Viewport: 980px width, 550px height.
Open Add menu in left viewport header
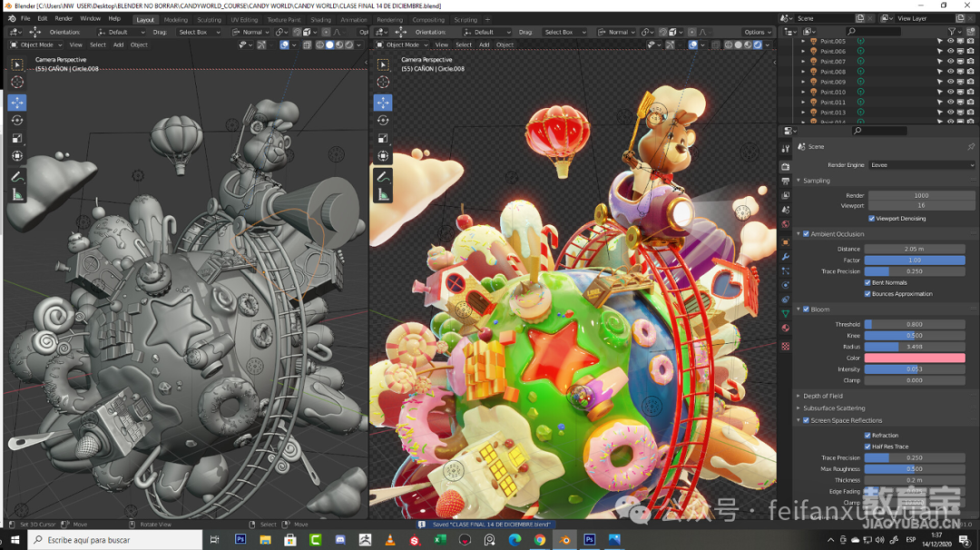click(x=118, y=45)
